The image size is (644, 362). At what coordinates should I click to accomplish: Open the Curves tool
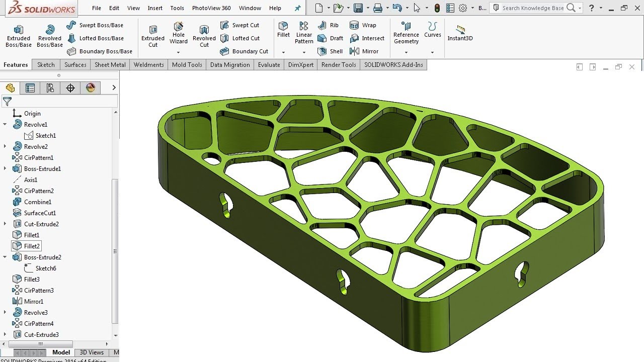coord(432,30)
